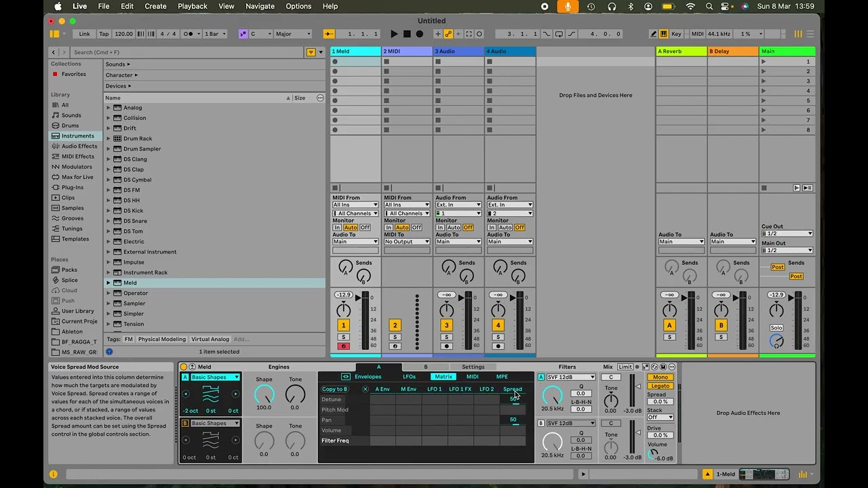Click the Physical Modeling tag
The height and width of the screenshot is (488, 868).
161,340
